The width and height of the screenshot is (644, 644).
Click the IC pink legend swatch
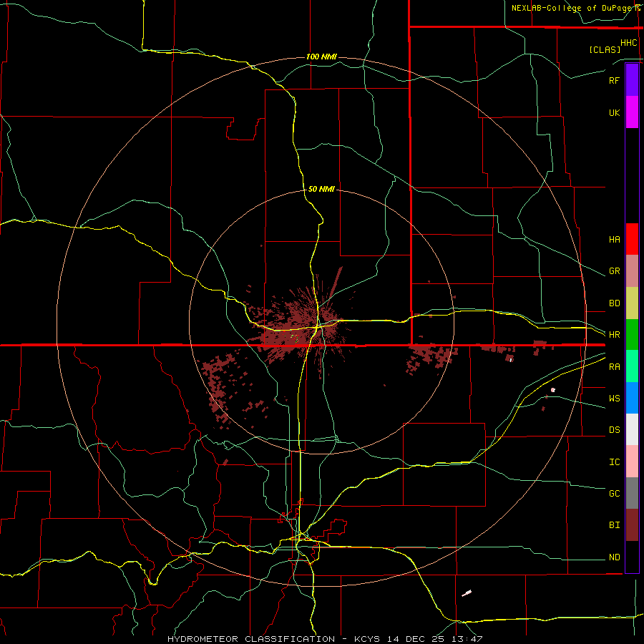[632, 462]
